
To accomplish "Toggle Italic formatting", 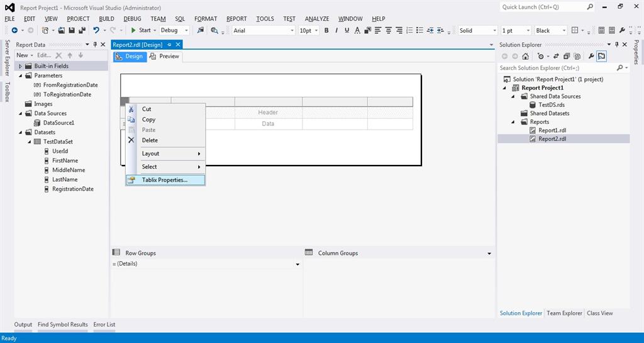I will 337,30.
